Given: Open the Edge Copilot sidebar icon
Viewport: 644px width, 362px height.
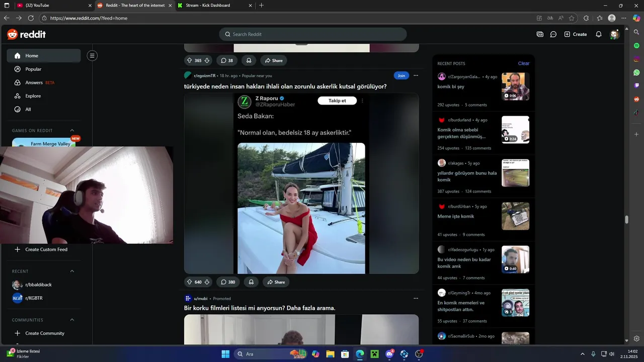Looking at the screenshot, I should [636, 18].
